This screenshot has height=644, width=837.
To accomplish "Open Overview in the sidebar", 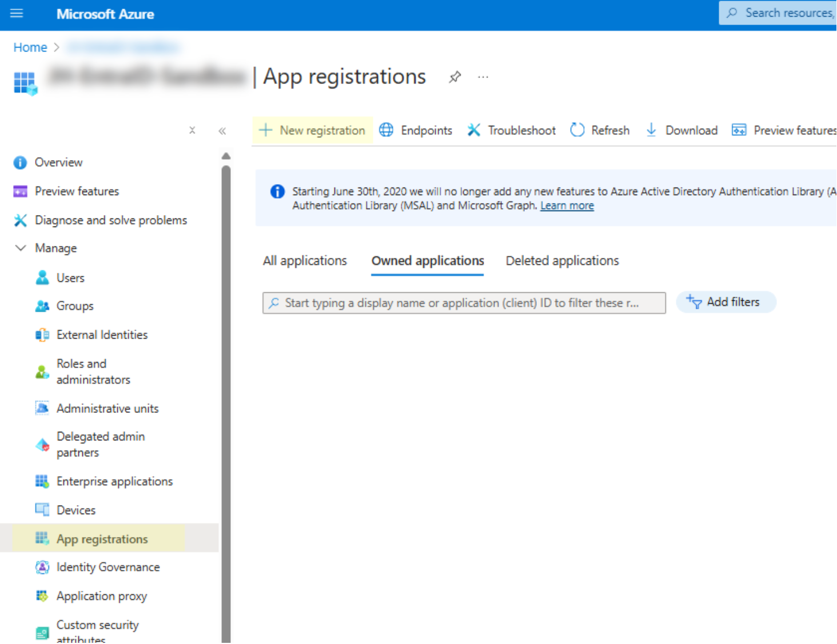I will (58, 162).
